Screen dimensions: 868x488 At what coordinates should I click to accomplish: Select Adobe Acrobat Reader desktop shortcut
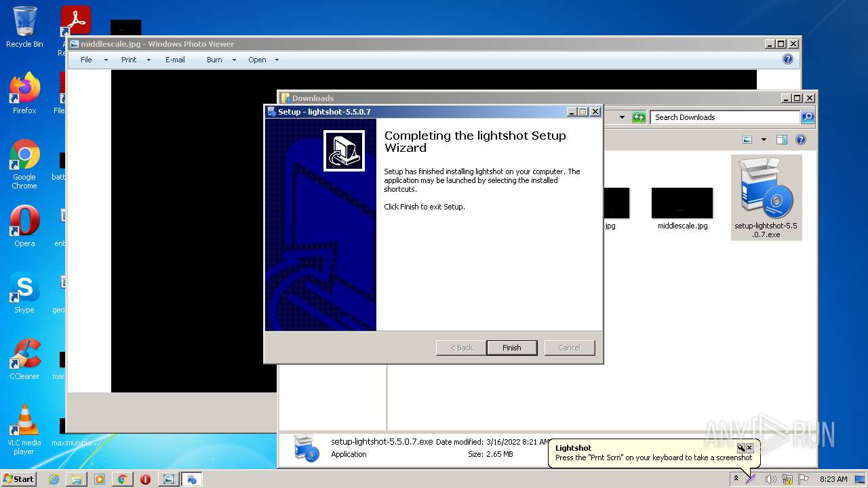tap(75, 22)
